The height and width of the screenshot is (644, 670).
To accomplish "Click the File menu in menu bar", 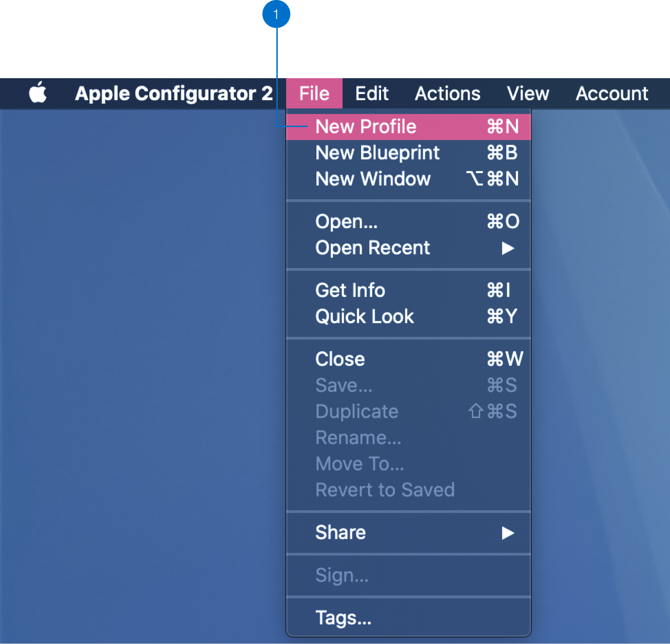I will pyautogui.click(x=315, y=94).
